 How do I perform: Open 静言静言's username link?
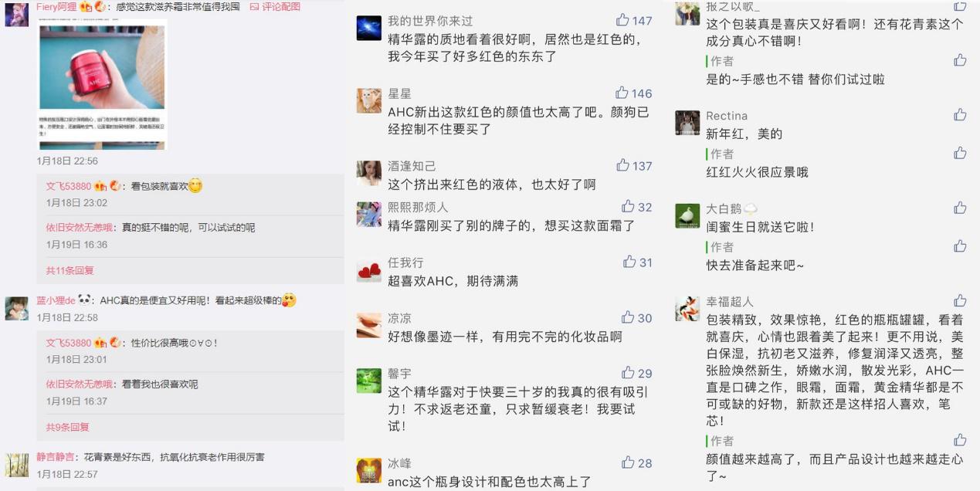click(x=56, y=457)
